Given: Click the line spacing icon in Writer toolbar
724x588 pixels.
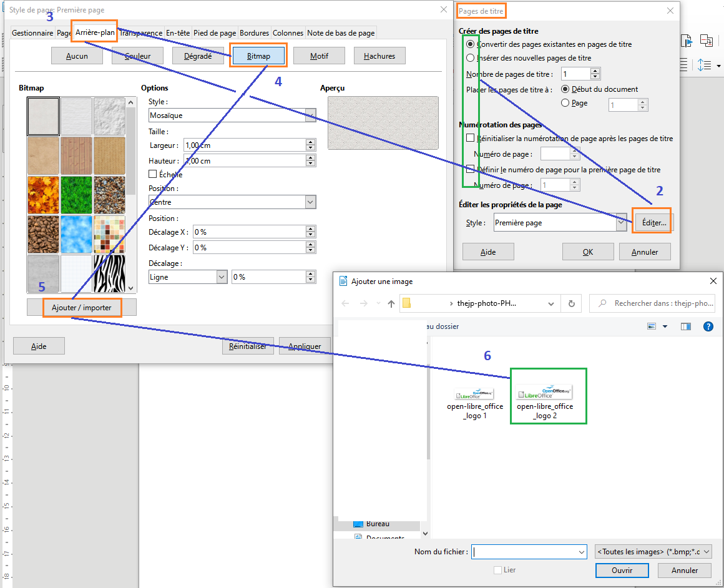Looking at the screenshot, I should tap(704, 65).
